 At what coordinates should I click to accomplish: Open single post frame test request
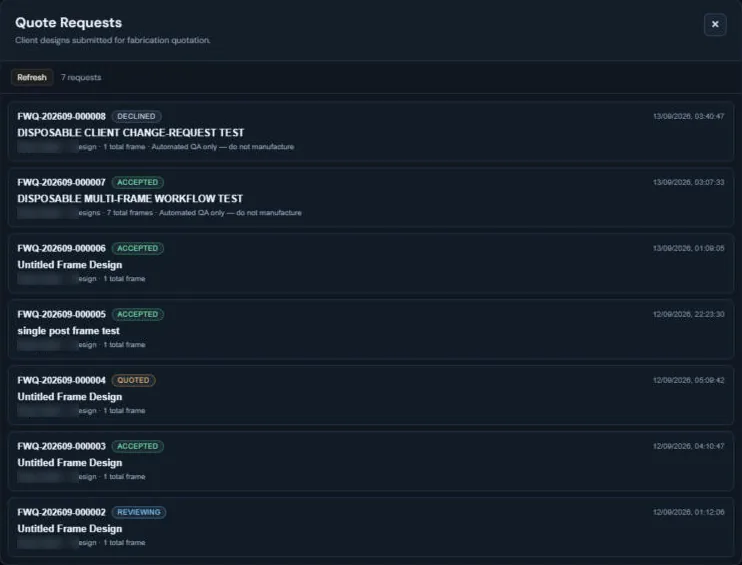pyautogui.click(x=69, y=331)
